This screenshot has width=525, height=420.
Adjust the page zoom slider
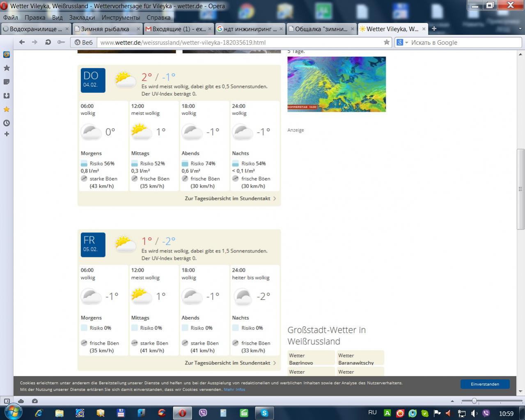[x=474, y=401]
